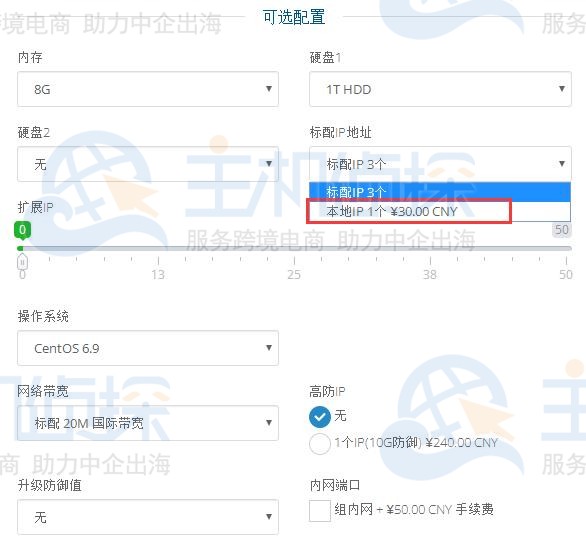
Task: Choose the 标配IP 3个 option
Action: 440,192
